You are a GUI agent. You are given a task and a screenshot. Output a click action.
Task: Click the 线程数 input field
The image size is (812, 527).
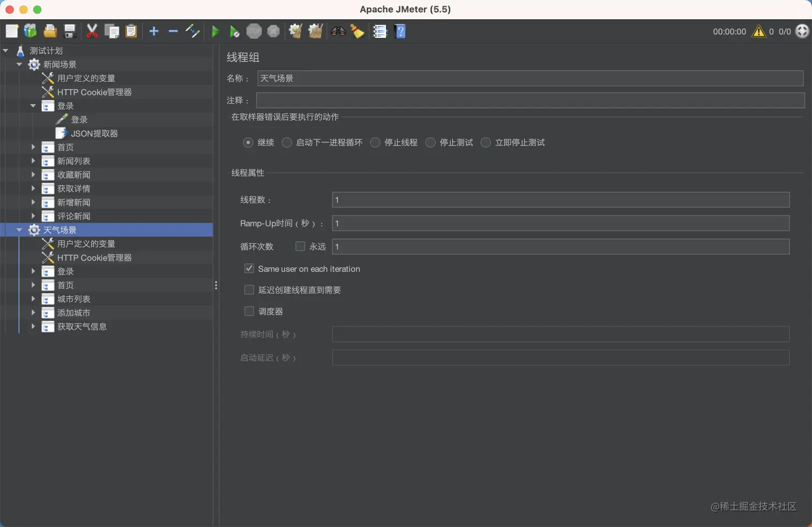point(561,200)
